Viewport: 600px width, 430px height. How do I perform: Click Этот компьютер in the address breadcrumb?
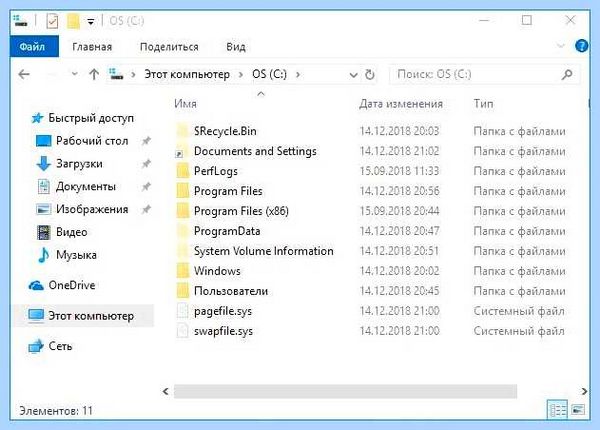point(187,74)
